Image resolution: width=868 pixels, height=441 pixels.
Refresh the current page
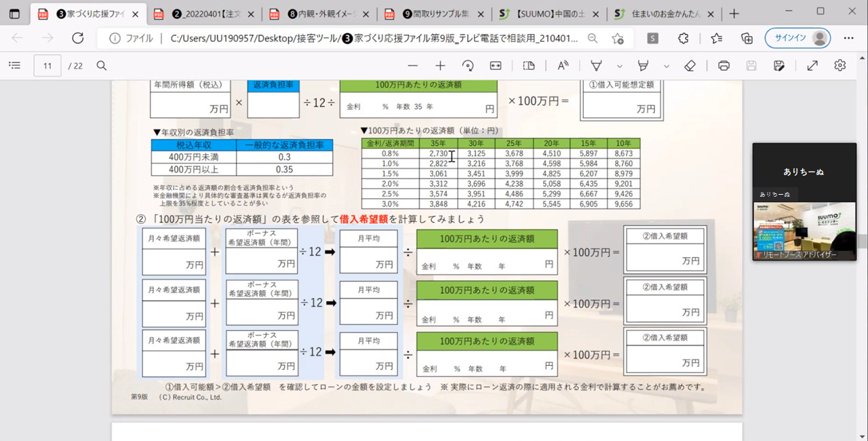coord(78,39)
